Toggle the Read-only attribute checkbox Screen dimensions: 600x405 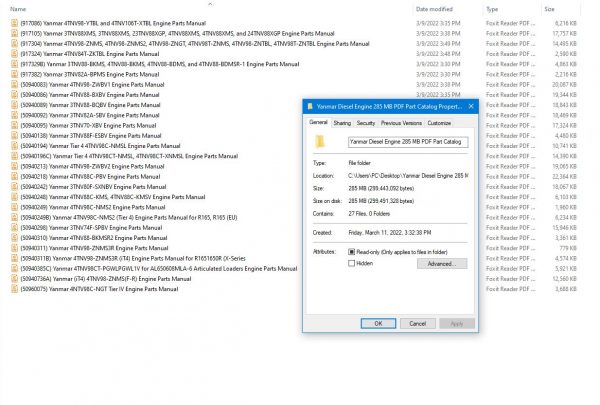point(351,252)
